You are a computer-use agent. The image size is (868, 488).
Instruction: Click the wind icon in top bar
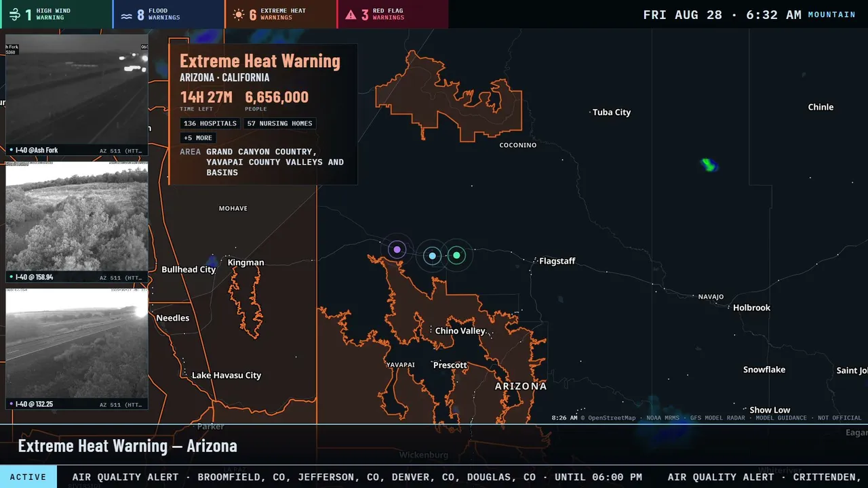click(x=15, y=14)
